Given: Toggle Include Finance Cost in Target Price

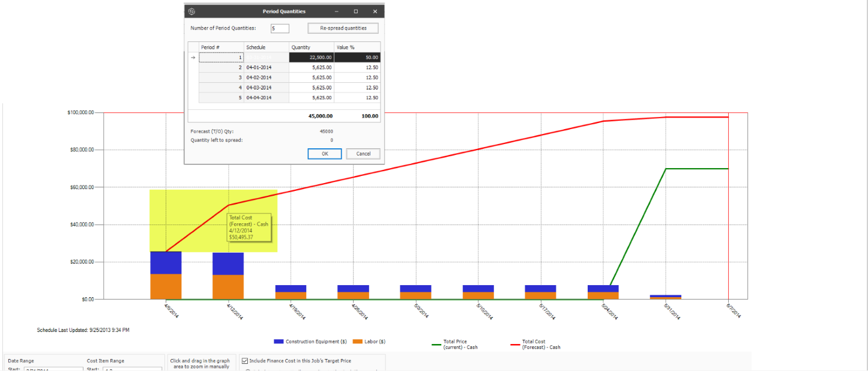Looking at the screenshot, I should 245,361.
